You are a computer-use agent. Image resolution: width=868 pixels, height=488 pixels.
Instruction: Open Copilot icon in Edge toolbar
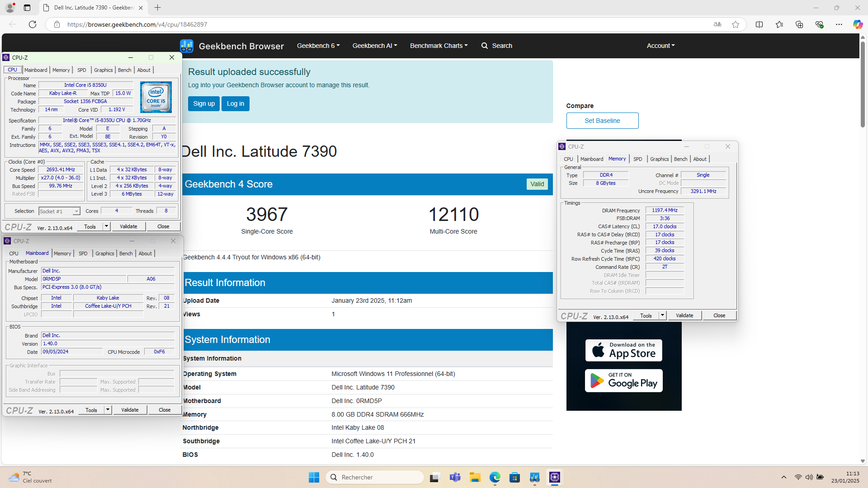click(x=858, y=24)
